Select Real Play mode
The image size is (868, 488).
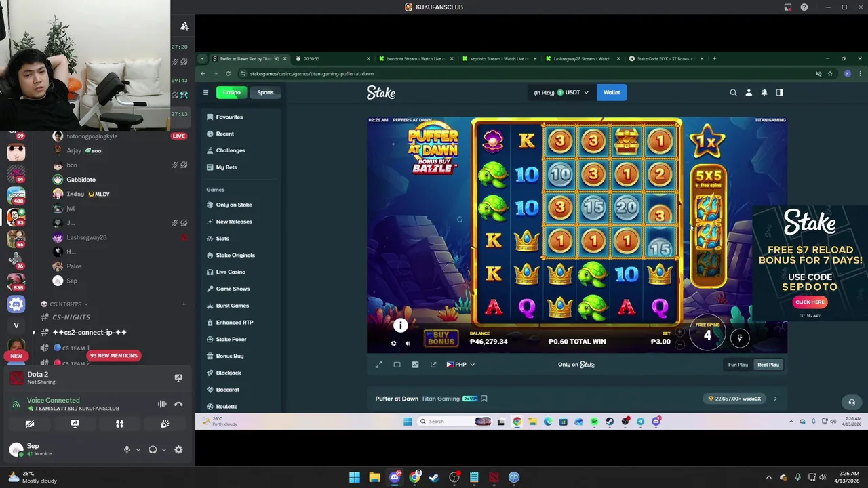[768, 365]
